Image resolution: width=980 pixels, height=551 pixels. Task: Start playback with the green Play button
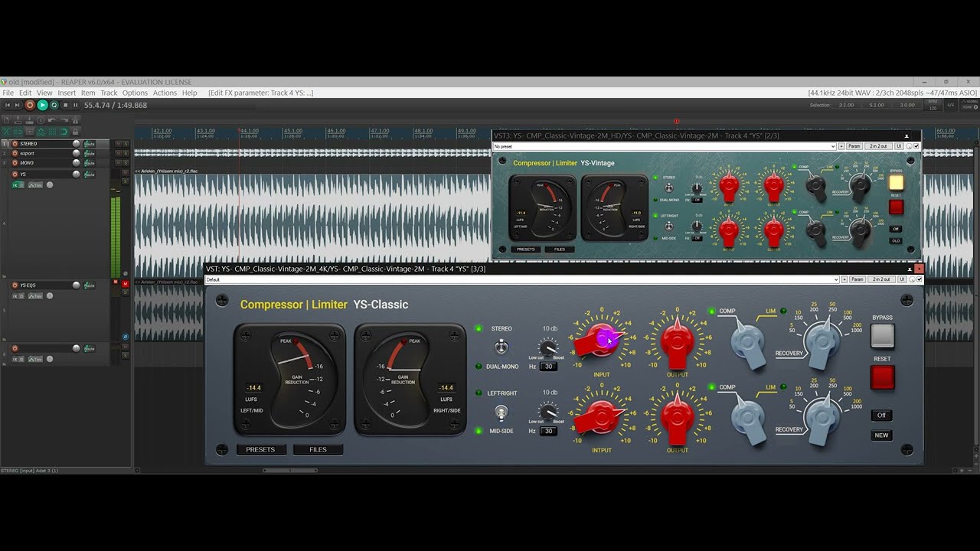43,105
